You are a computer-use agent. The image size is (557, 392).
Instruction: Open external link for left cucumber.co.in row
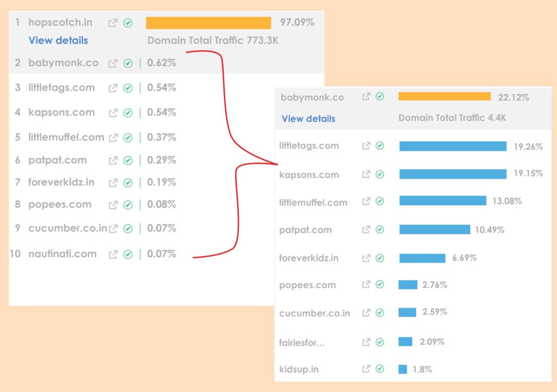[113, 229]
